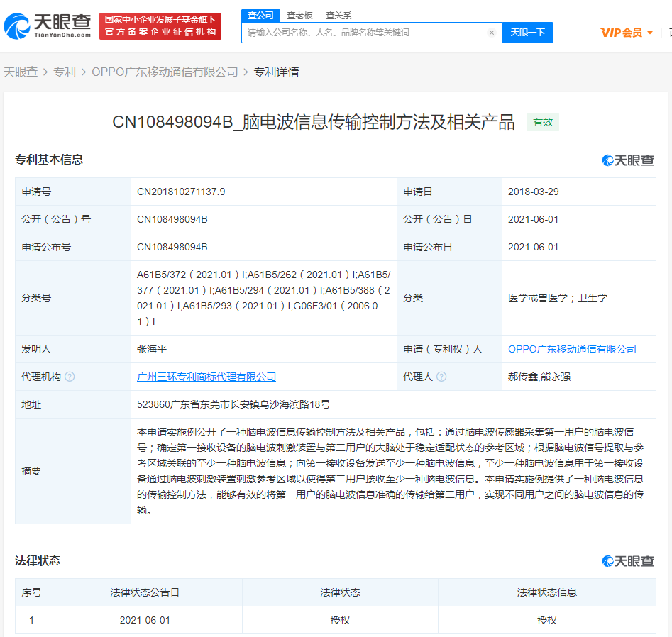The height and width of the screenshot is (637, 672).
Task: Click the green 有效 patent status badge
Action: (x=542, y=122)
